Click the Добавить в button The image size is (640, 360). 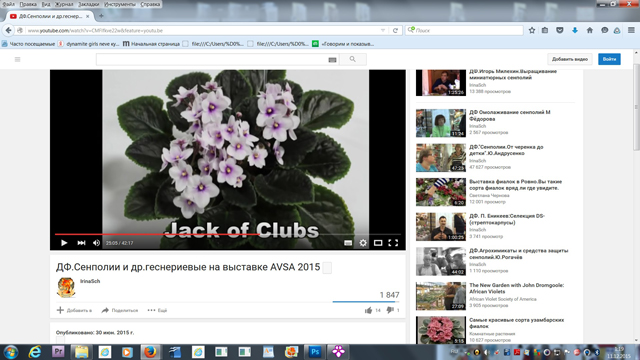coord(74,310)
